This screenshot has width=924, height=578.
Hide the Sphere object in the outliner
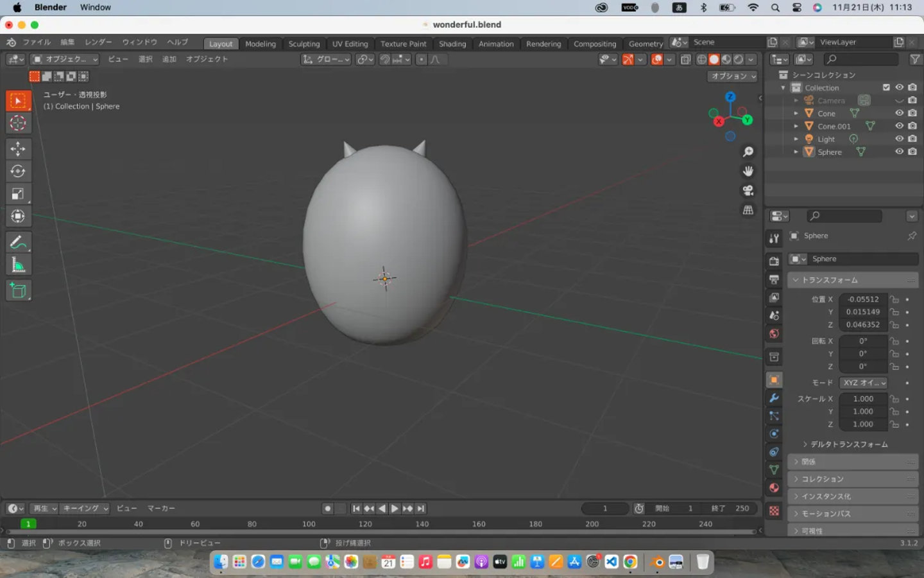pyautogui.click(x=899, y=152)
